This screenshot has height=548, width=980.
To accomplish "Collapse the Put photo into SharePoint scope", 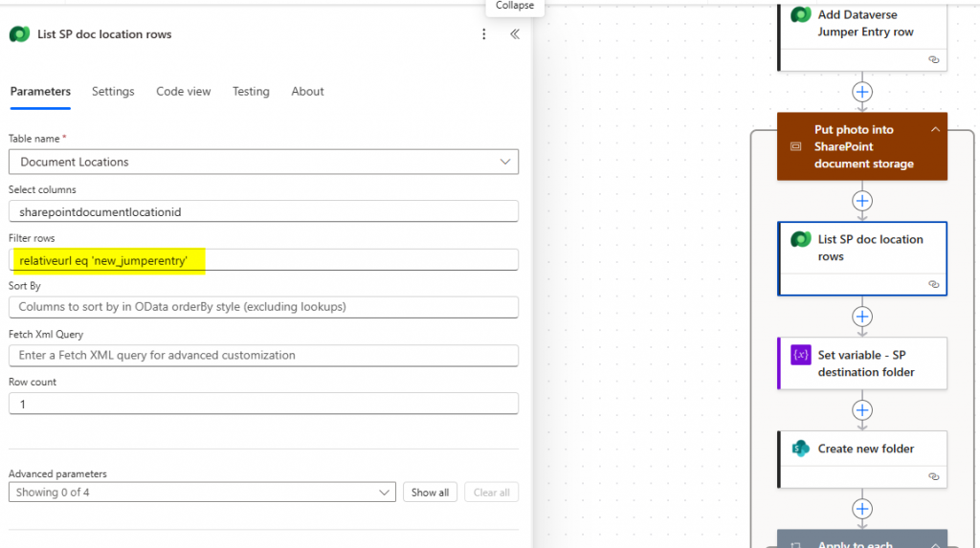I will tap(935, 130).
